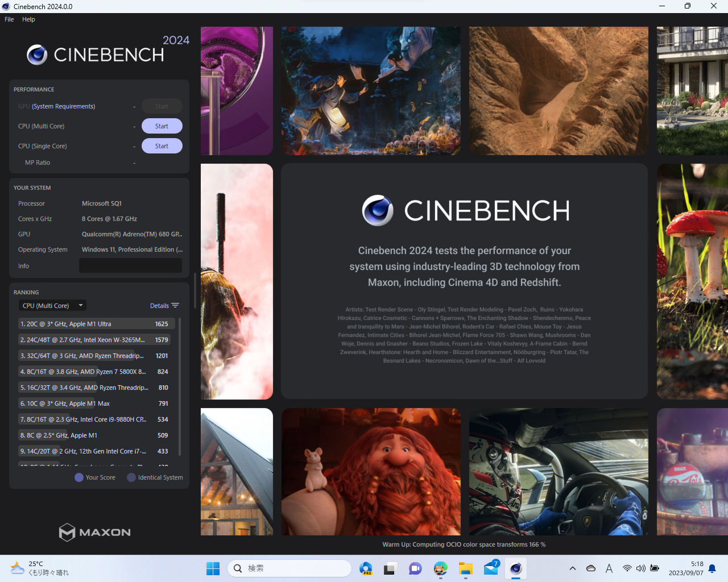728x582 pixels.
Task: Click the Your Score legend dot
Action: 79,477
